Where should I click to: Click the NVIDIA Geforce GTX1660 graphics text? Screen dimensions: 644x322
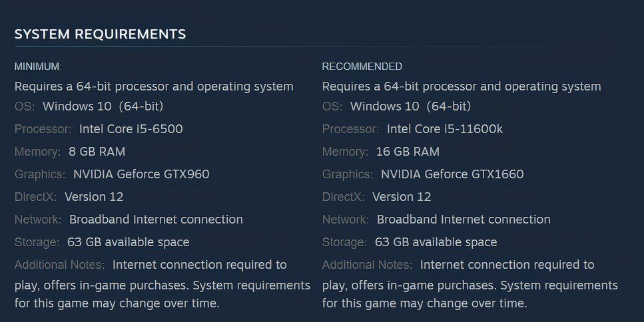click(x=452, y=174)
